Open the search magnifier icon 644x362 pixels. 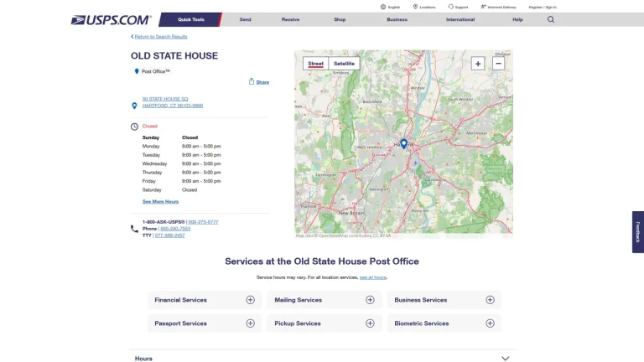pyautogui.click(x=551, y=19)
